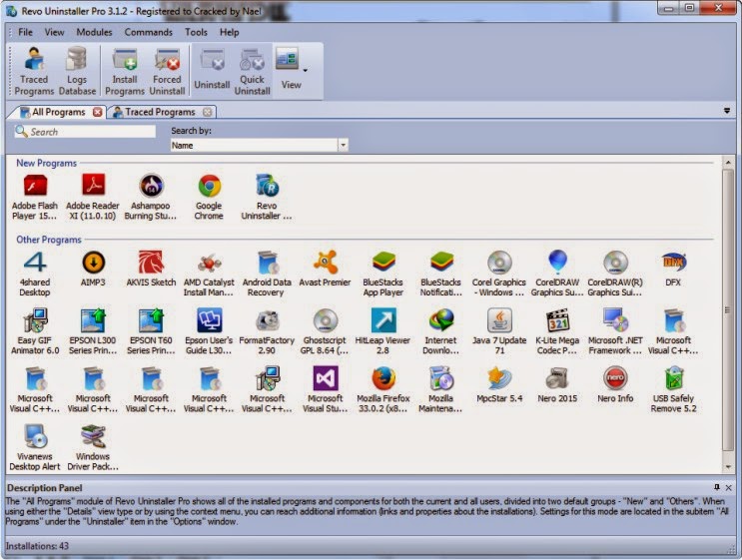Open the Logs Database module
Image resolution: width=742 pixels, height=560 pixels.
(x=77, y=71)
